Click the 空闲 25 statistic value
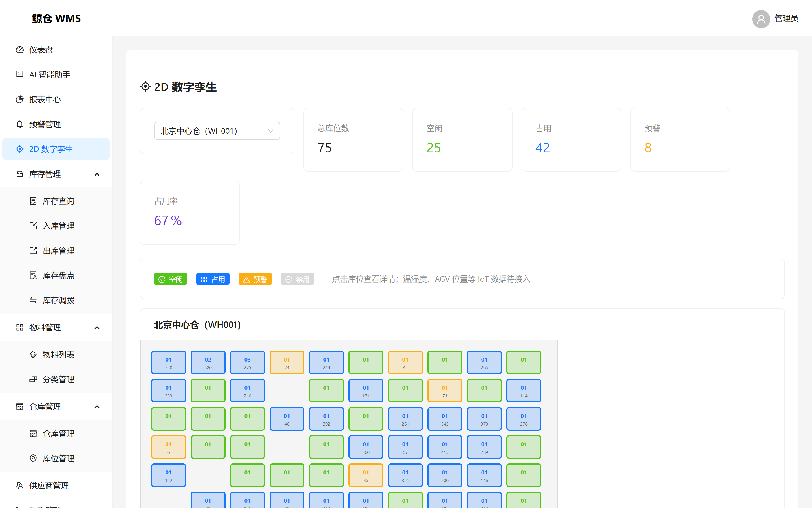Image resolution: width=812 pixels, height=508 pixels. pos(434,148)
